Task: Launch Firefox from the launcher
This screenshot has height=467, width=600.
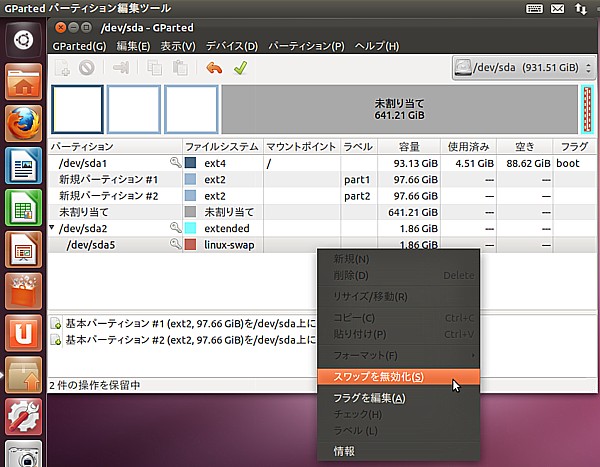Action: [23, 124]
